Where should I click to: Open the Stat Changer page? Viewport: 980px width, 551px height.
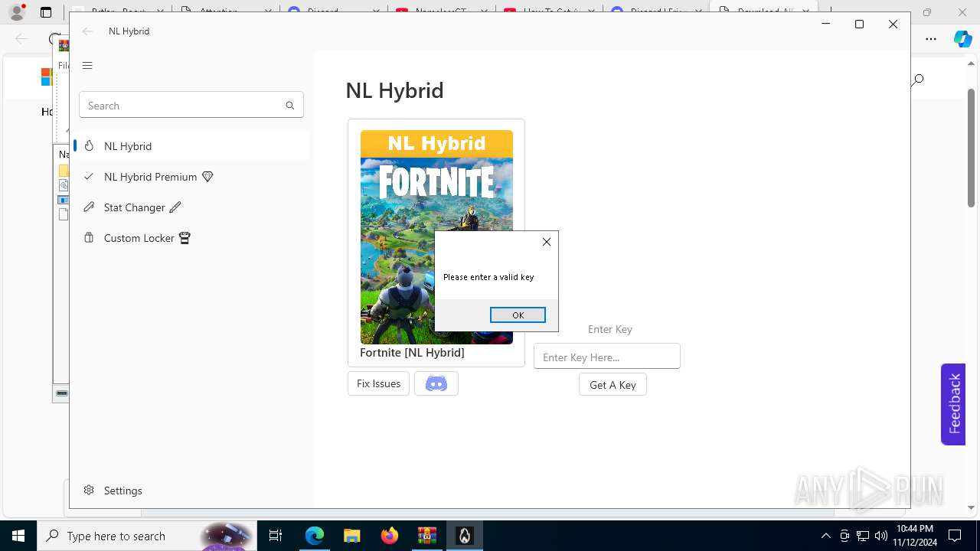191,207
